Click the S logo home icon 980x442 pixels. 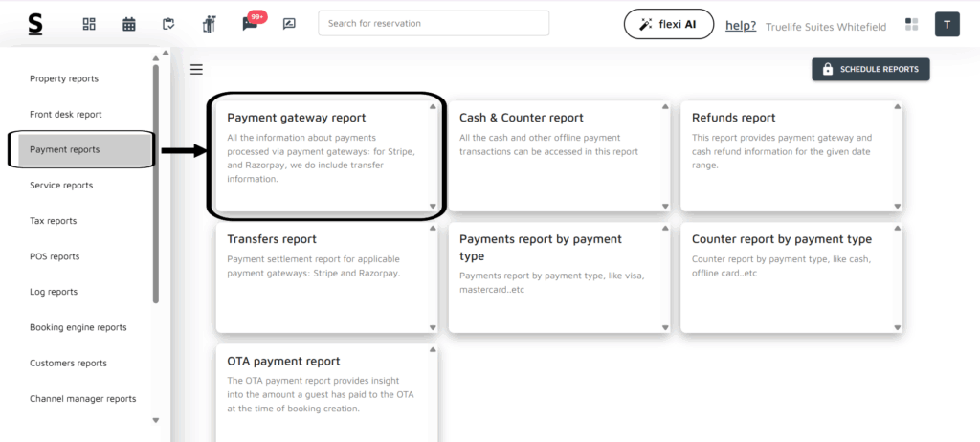coord(35,24)
